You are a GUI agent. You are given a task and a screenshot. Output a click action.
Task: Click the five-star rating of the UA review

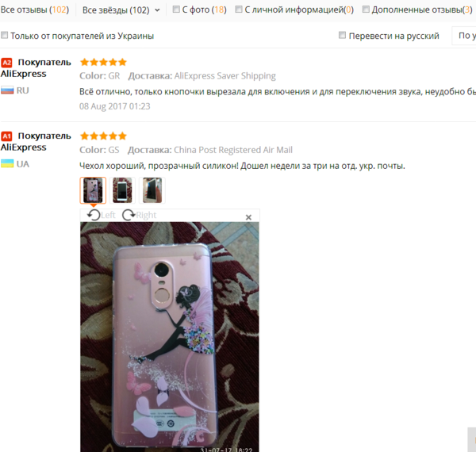(103, 136)
